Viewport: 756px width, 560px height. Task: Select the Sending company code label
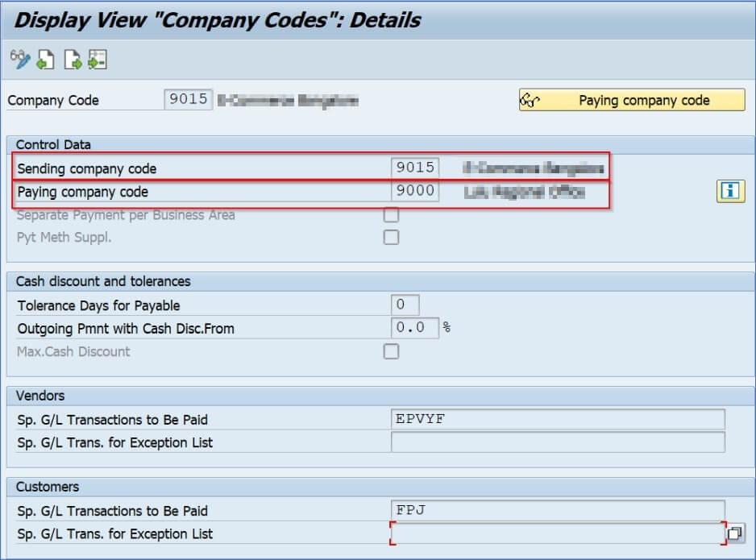(x=87, y=168)
